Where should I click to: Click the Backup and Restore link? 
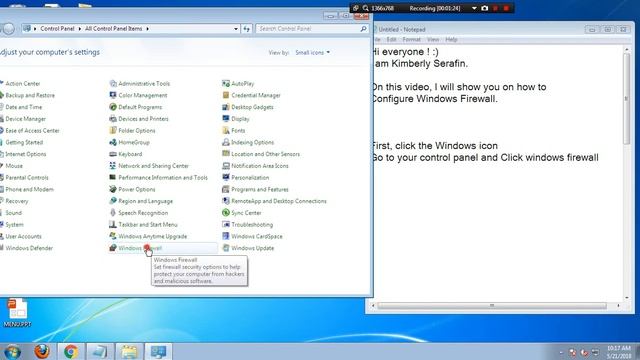point(30,95)
